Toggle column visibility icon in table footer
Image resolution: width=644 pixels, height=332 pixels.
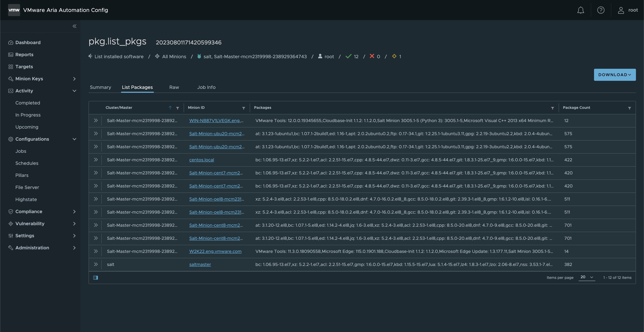click(95, 278)
